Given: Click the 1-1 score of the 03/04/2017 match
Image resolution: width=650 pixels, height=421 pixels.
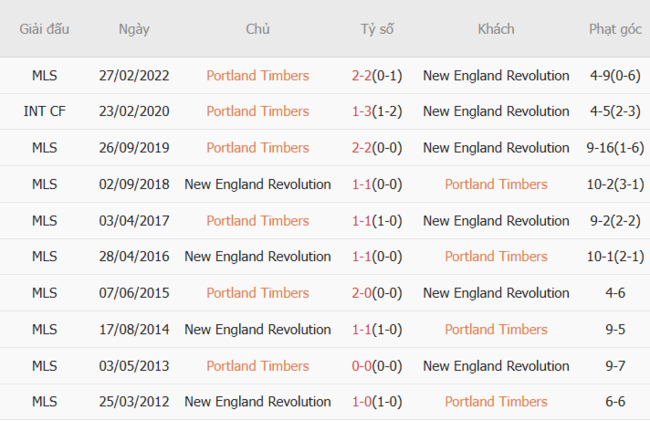Looking at the screenshot, I should pyautogui.click(x=362, y=220).
